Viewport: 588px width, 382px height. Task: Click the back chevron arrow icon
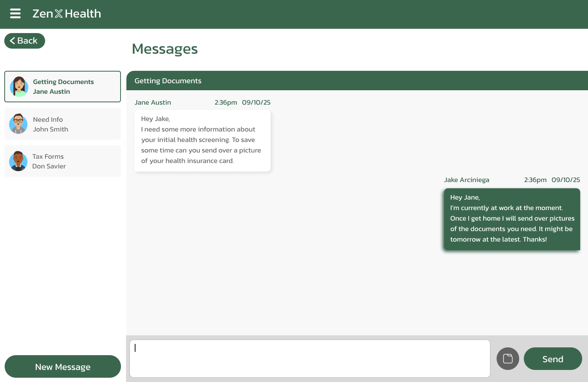13,40
